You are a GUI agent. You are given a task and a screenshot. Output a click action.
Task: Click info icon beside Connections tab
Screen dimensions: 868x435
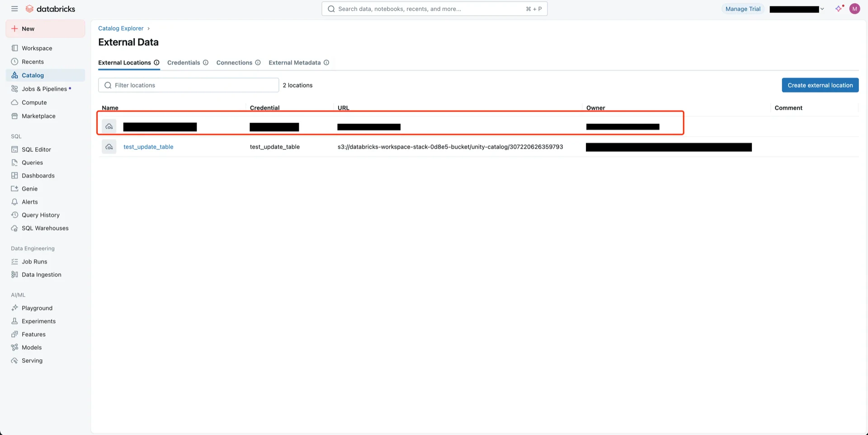(258, 62)
